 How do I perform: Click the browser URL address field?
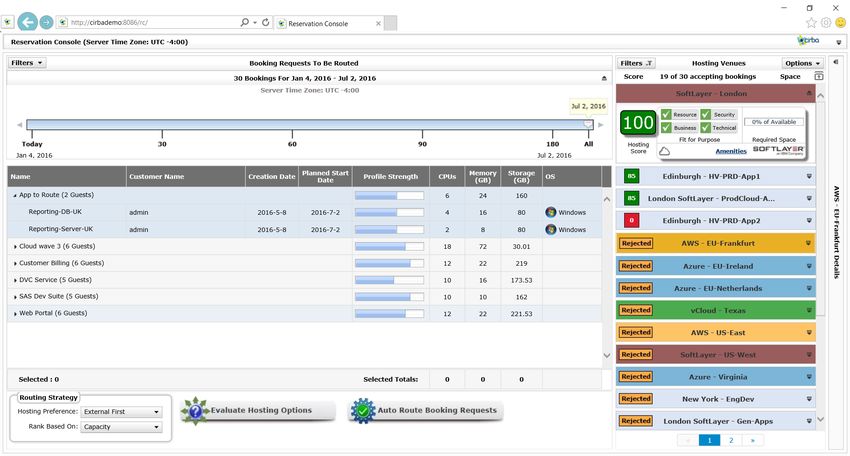coord(154,22)
